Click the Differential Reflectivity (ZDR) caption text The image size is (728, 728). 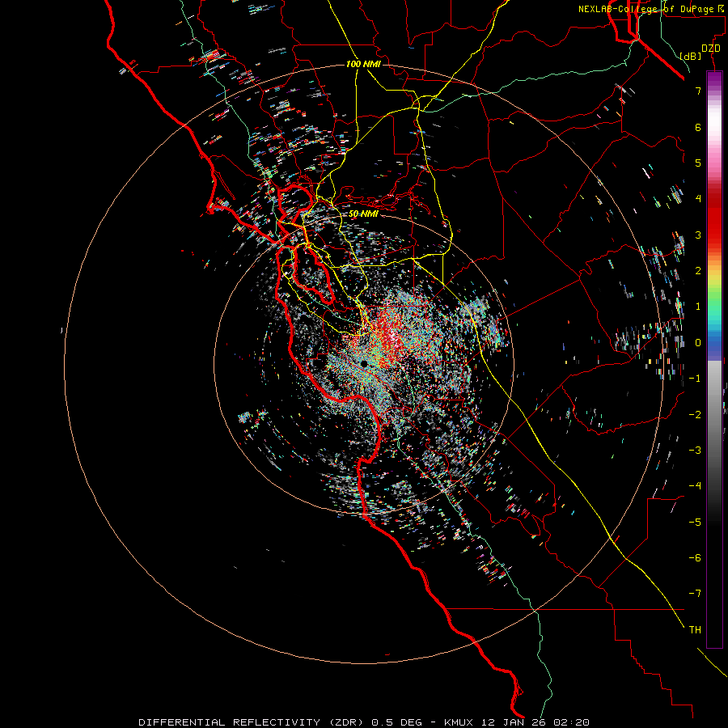click(x=253, y=722)
